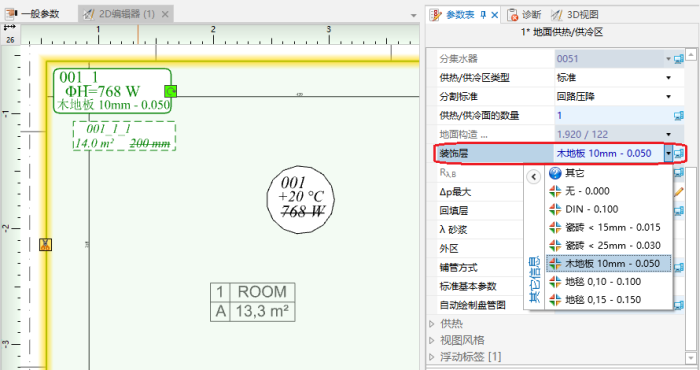Click the transfer icon next to 供热/供冷面的数量
Screen dimensions: 700x370
click(679, 116)
